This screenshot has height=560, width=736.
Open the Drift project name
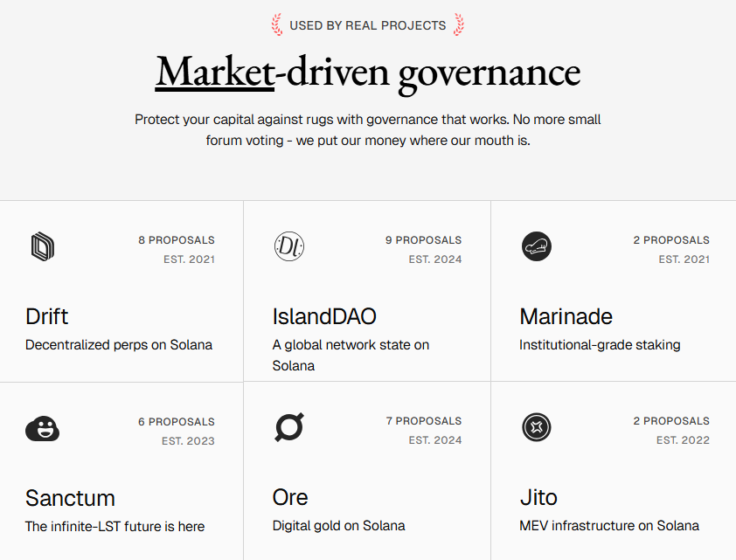point(47,316)
